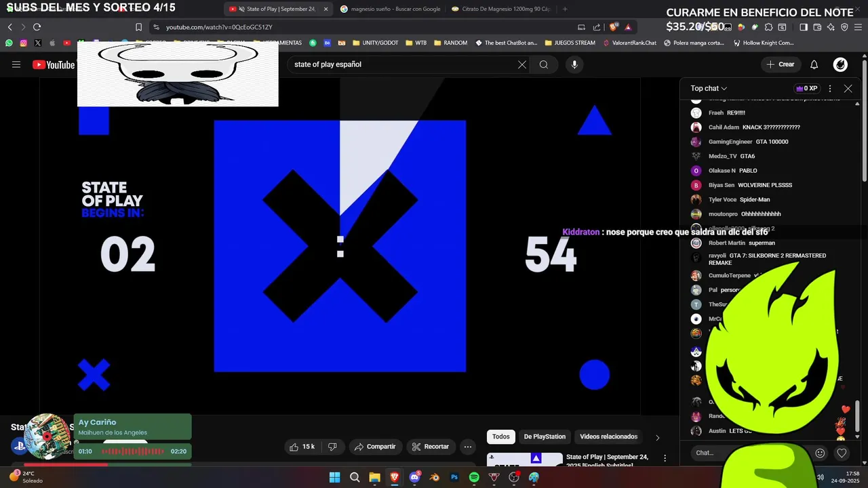Open the chat emoji picker
868x488 pixels.
[x=820, y=453]
